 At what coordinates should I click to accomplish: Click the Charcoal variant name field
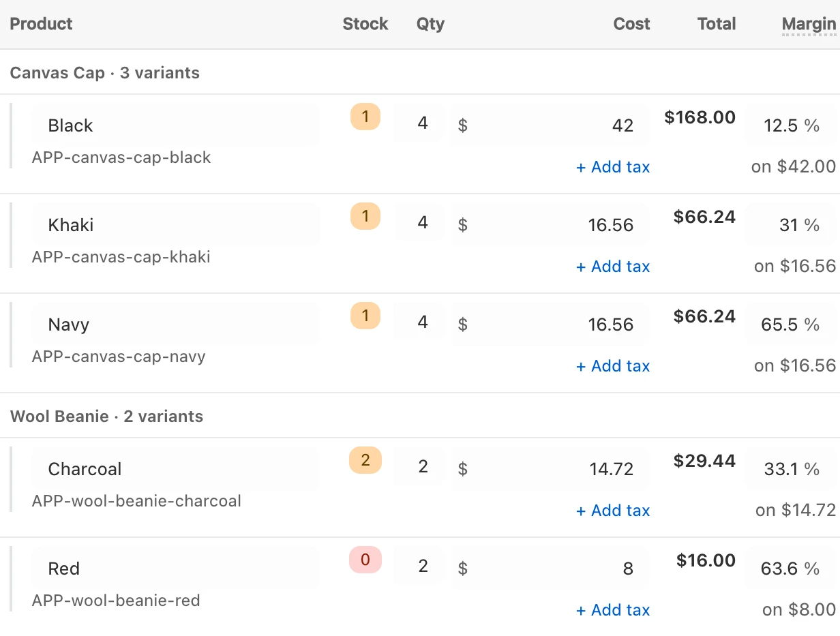[176, 469]
